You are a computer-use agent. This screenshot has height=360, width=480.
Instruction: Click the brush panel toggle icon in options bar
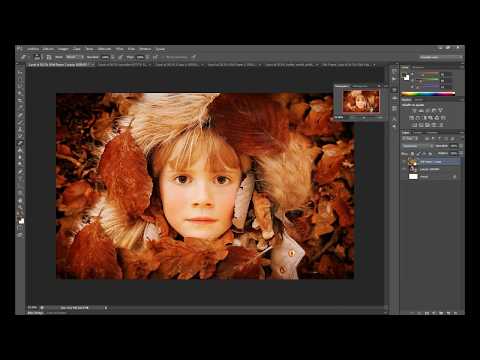(x=49, y=57)
